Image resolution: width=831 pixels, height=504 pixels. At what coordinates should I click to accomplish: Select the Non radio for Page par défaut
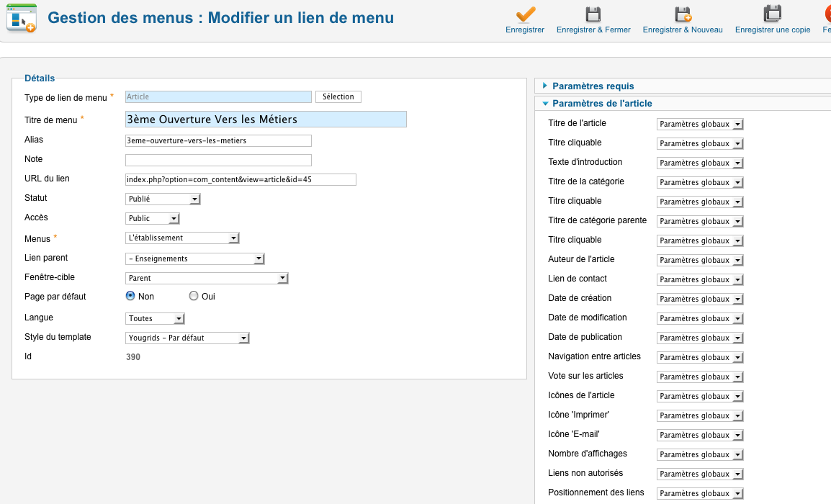point(130,296)
